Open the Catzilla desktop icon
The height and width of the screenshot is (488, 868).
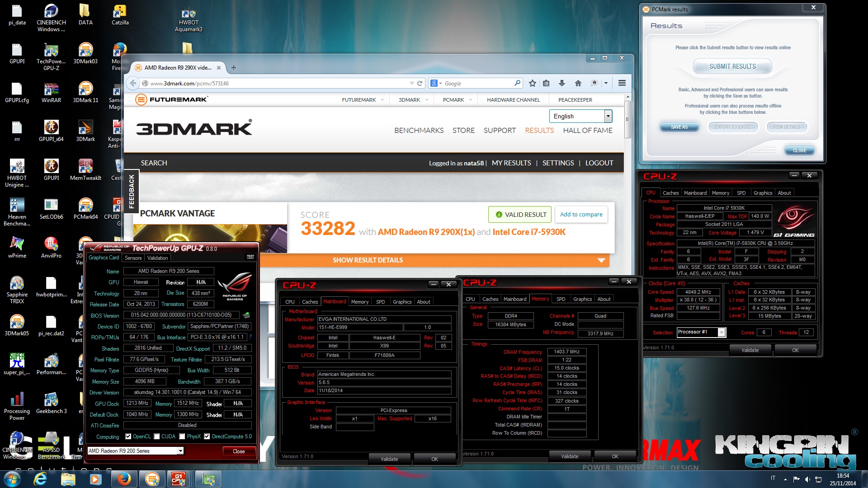(x=120, y=14)
